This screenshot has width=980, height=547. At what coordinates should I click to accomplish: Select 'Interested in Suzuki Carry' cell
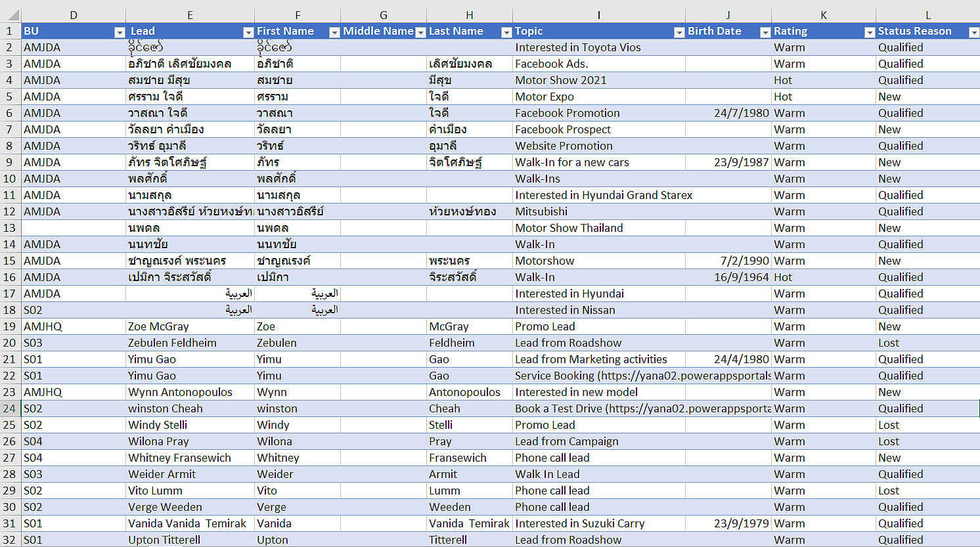(598, 523)
